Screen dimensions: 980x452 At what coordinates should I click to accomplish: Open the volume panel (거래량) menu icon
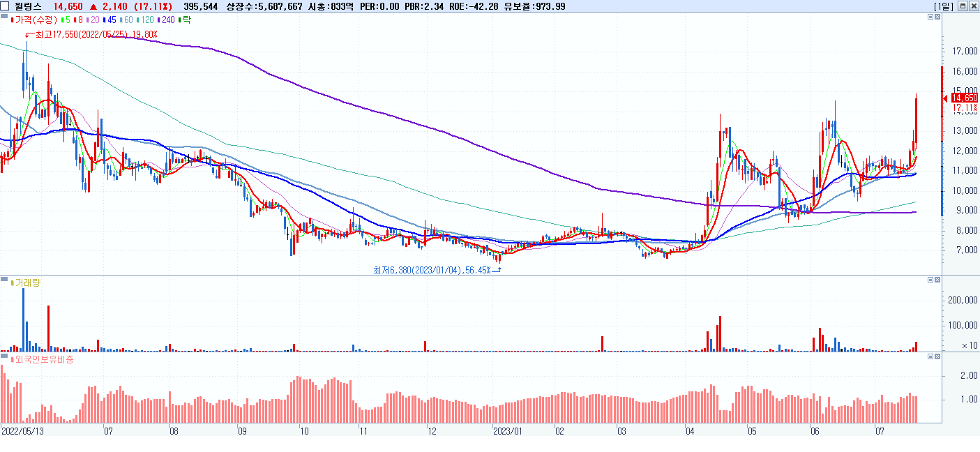click(x=4, y=279)
